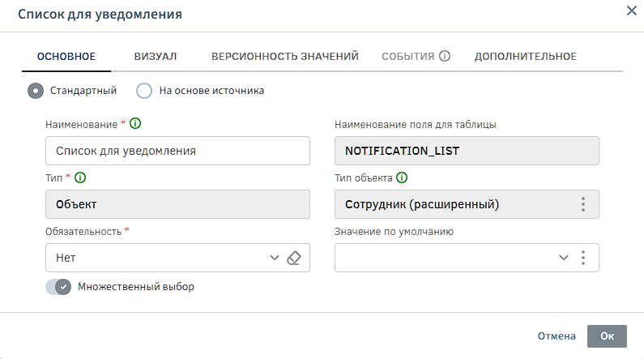Select the Стандартный radio option
This screenshot has height=359, width=644.
pyautogui.click(x=36, y=91)
